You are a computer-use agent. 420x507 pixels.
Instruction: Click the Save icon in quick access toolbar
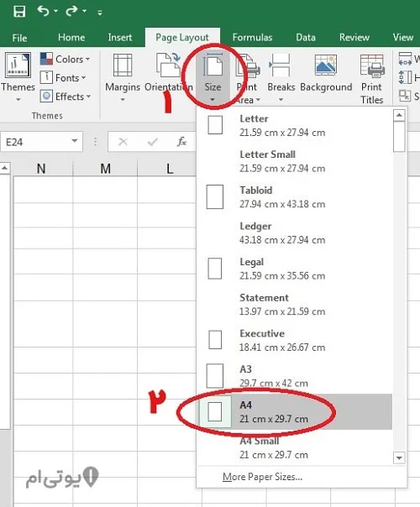[x=19, y=12]
